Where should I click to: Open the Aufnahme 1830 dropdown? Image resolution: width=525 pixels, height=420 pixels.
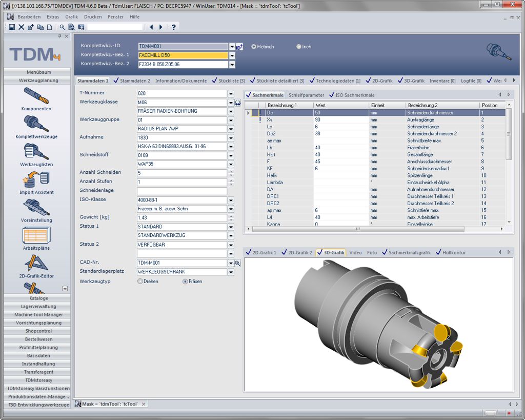click(231, 137)
